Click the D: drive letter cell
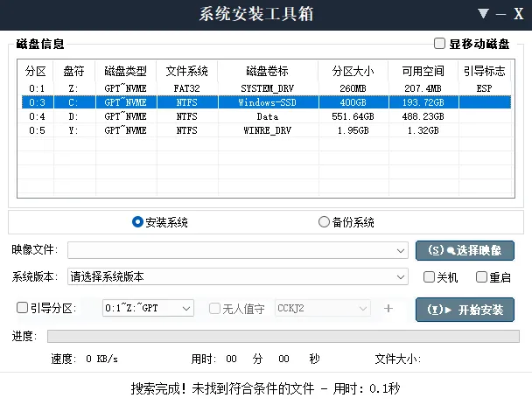Screen dimensions: 532x405 [x=73, y=116]
